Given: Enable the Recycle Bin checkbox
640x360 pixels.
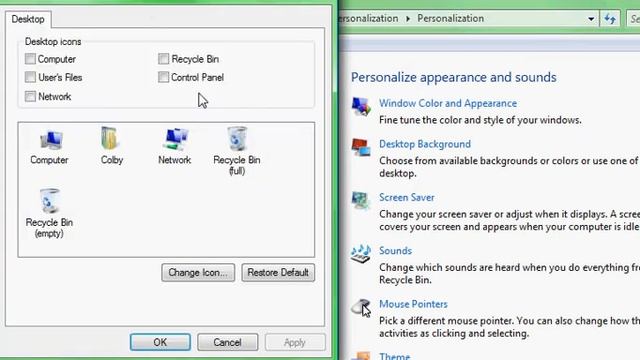Looking at the screenshot, I should [163, 59].
